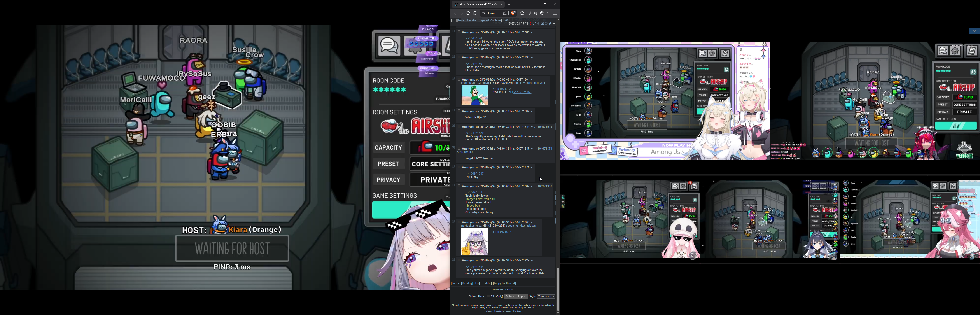Check the File Only checkbox

pos(488,296)
